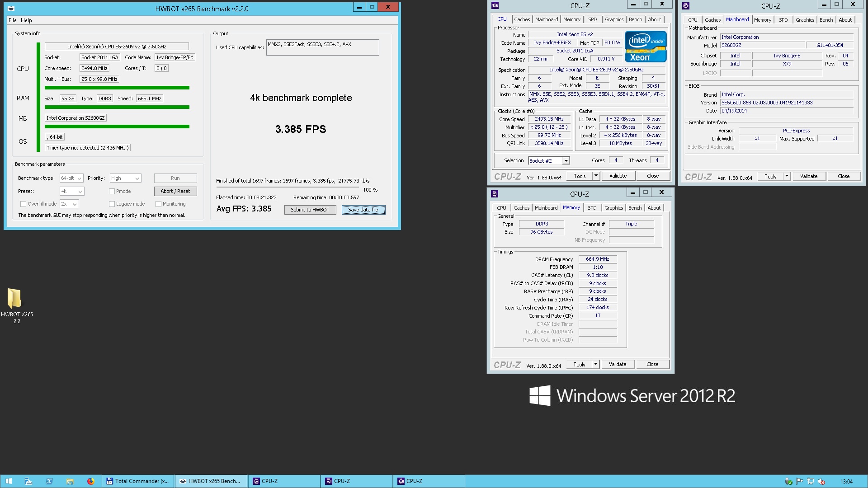Open the Benchmark type dropdown
The height and width of the screenshot is (488, 868).
[x=71, y=178]
